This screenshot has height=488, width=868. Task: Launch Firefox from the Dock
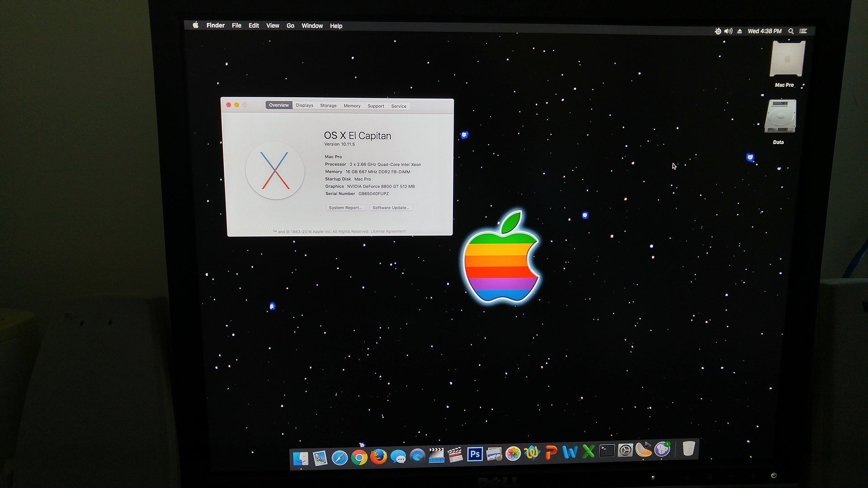[x=379, y=457]
